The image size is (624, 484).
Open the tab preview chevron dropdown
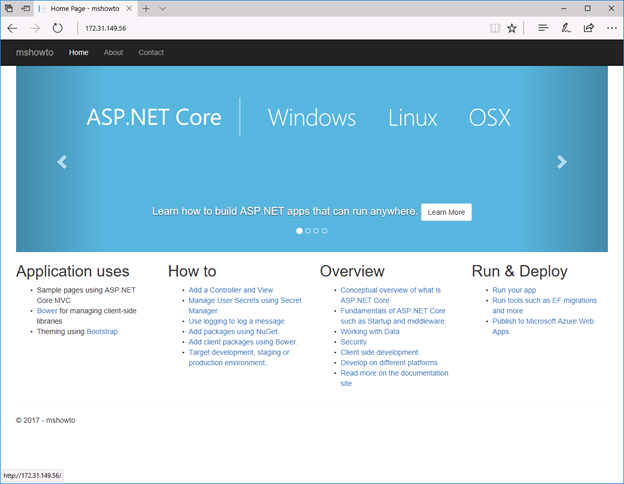coord(162,8)
